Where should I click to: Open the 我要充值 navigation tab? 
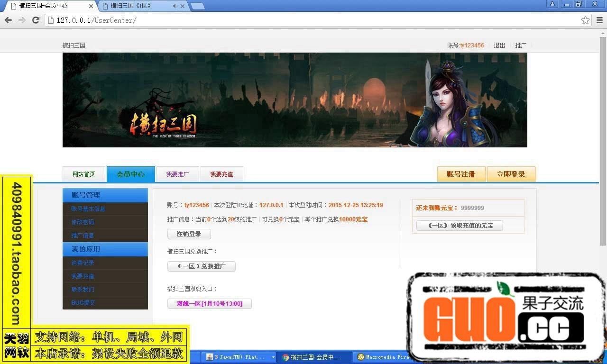[222, 174]
